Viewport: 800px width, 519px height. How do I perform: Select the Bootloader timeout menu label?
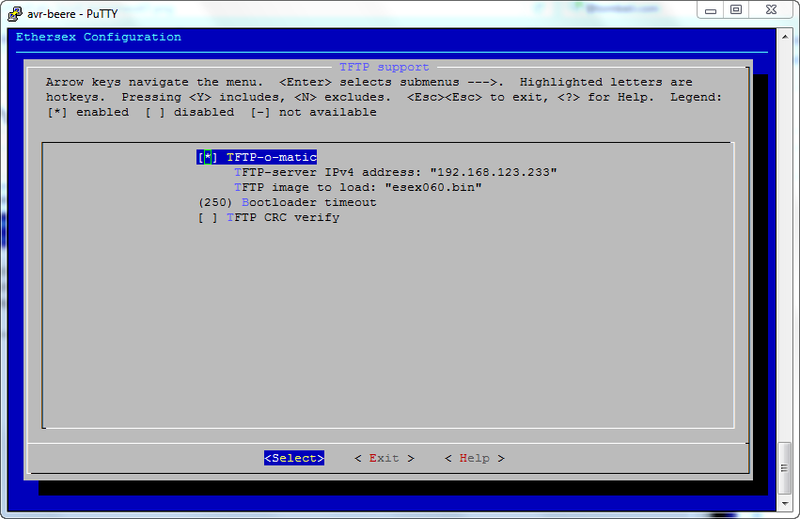(309, 202)
